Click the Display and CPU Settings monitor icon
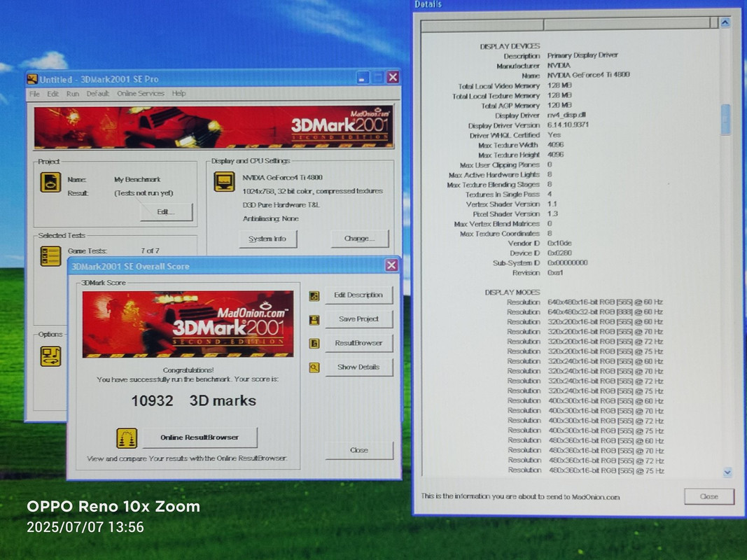 224,181
